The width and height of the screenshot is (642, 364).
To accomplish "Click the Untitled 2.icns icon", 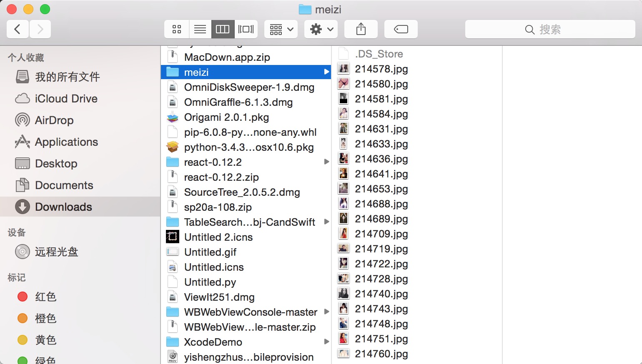I will click(x=173, y=237).
